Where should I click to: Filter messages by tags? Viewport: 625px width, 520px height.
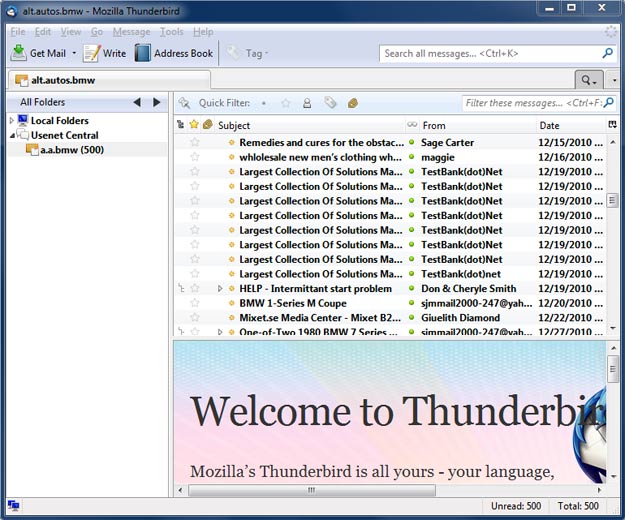click(330, 103)
